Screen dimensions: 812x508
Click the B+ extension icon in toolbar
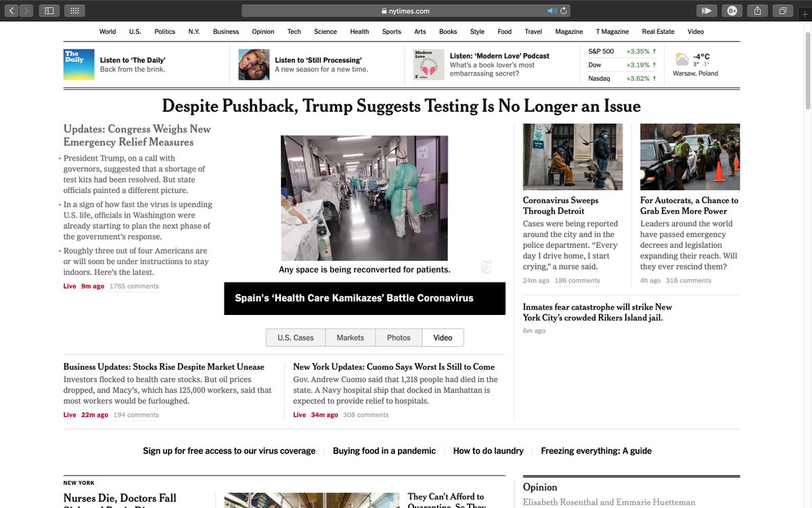click(732, 10)
